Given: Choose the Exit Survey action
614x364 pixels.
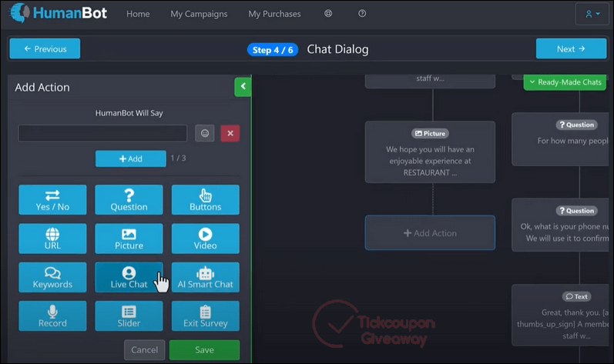Looking at the screenshot, I should click(205, 316).
